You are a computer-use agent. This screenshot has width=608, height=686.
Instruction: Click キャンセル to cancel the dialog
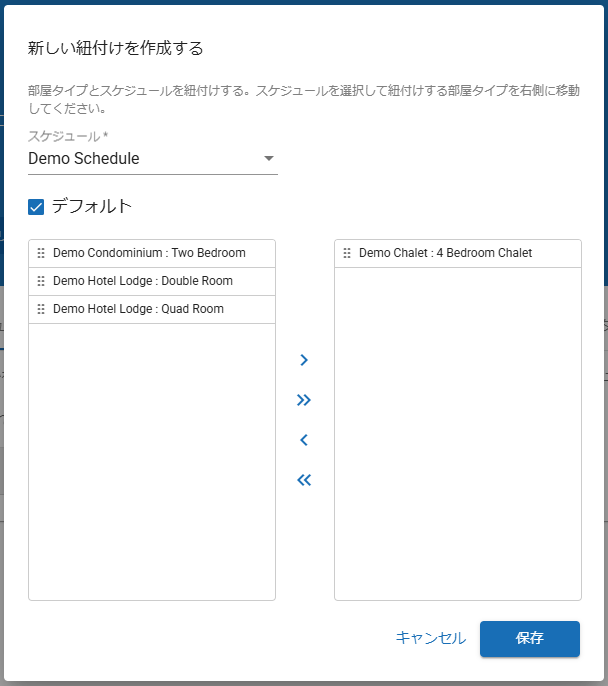[430, 638]
